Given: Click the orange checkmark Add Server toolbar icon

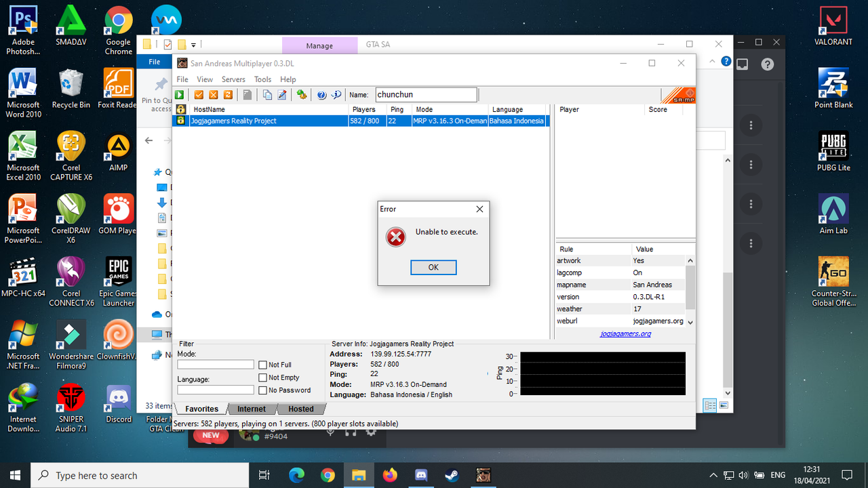Looking at the screenshot, I should click(x=199, y=95).
